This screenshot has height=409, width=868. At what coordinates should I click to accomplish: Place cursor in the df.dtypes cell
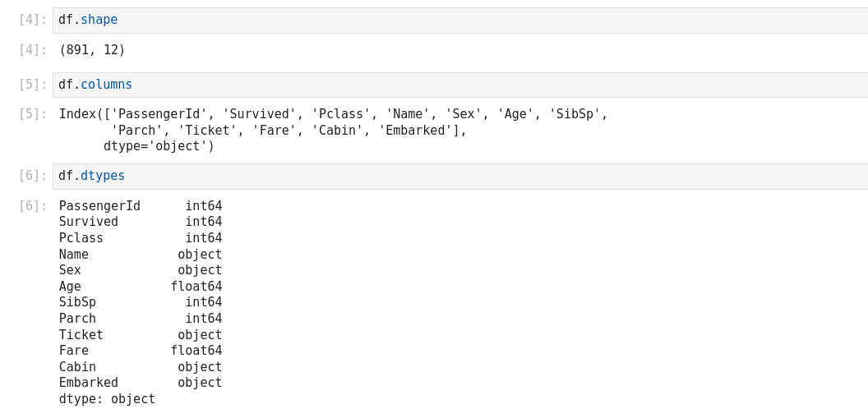tap(460, 177)
